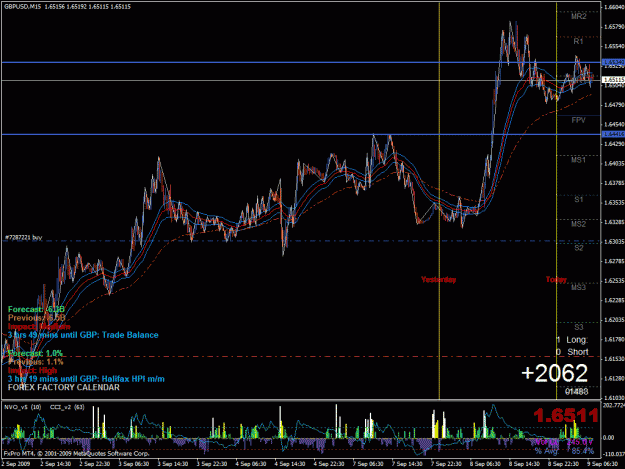This screenshot has width=625, height=469.
Task: Click the '1 Long:' position counter
Action: click(572, 340)
